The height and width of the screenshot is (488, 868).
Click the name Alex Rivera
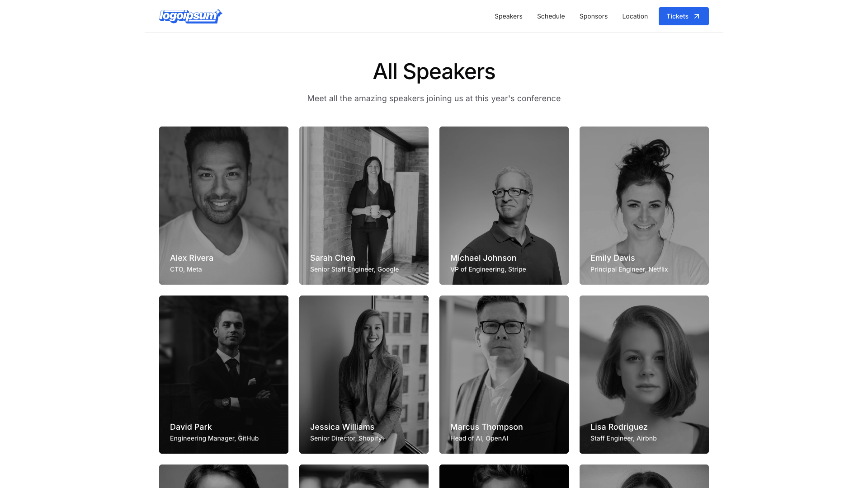192,258
